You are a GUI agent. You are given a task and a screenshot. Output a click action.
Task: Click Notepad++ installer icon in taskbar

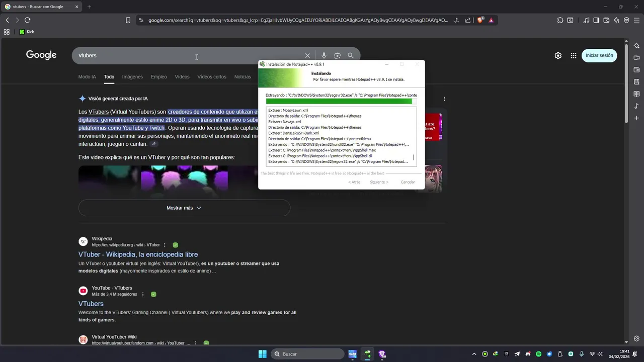click(x=367, y=354)
